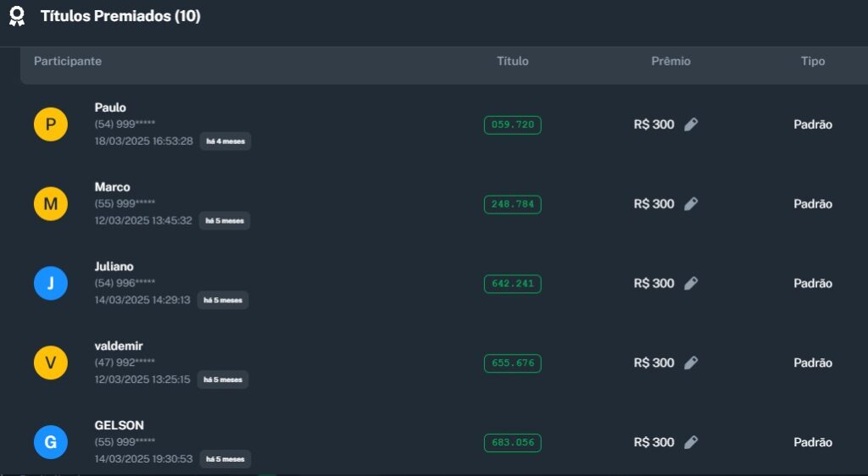868x476 pixels.
Task: Click the award ribbon icon beside Títulos Premiados
Action: tap(16, 17)
